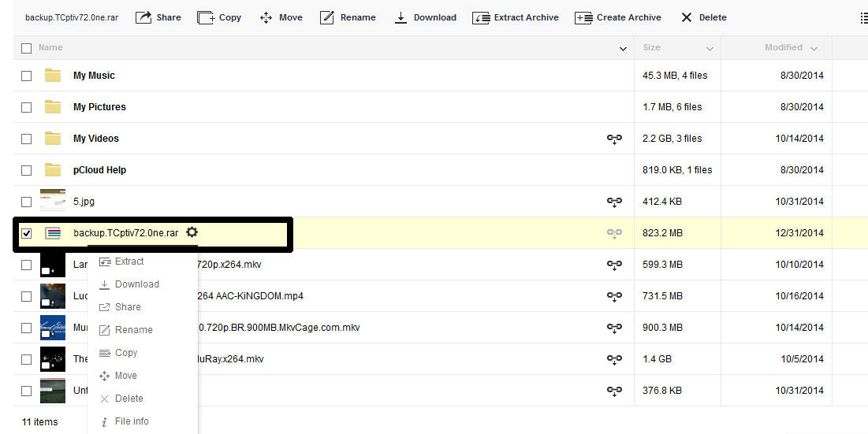The height and width of the screenshot is (434, 868).
Task: Open thumbnail of the 900.3 MB video
Action: (53, 328)
